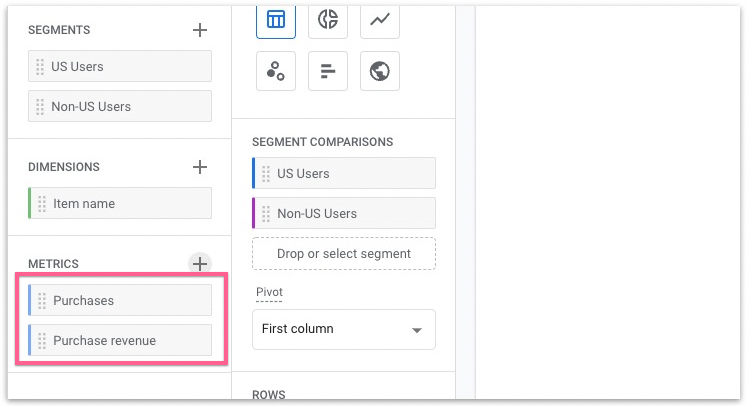Select Non-US Users in Segments list

coord(120,107)
